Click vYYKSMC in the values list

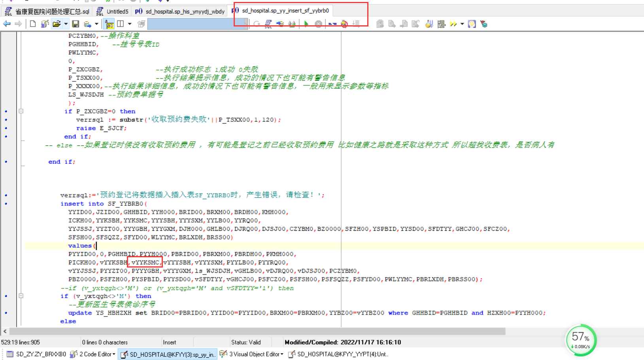coord(145,262)
